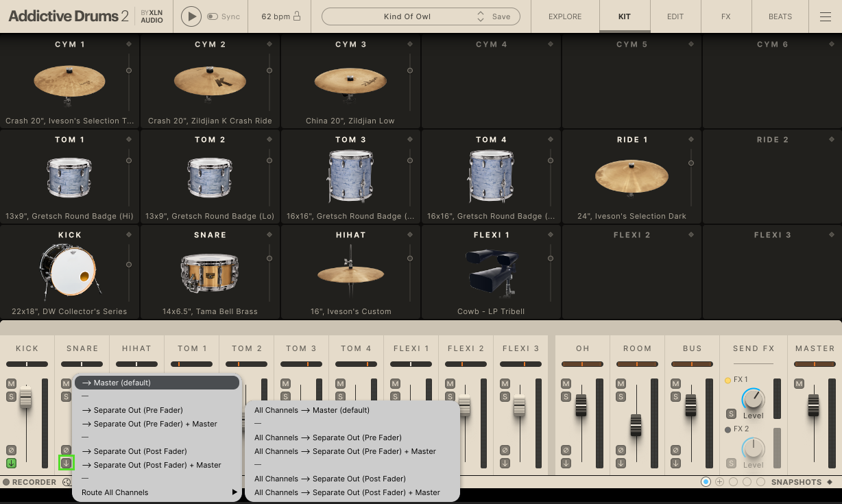Click the FX 1 Level knob

click(753, 398)
